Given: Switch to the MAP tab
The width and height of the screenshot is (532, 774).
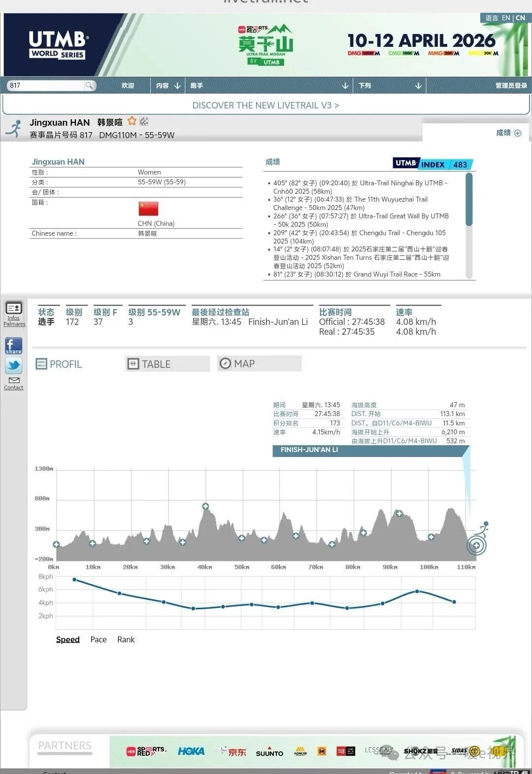Looking at the screenshot, I should [259, 364].
